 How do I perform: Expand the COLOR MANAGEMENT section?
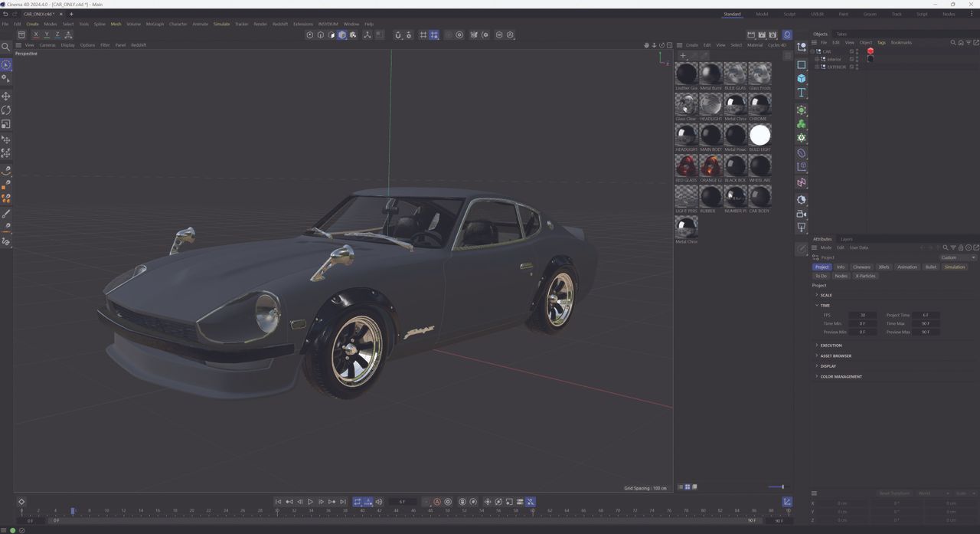click(840, 376)
